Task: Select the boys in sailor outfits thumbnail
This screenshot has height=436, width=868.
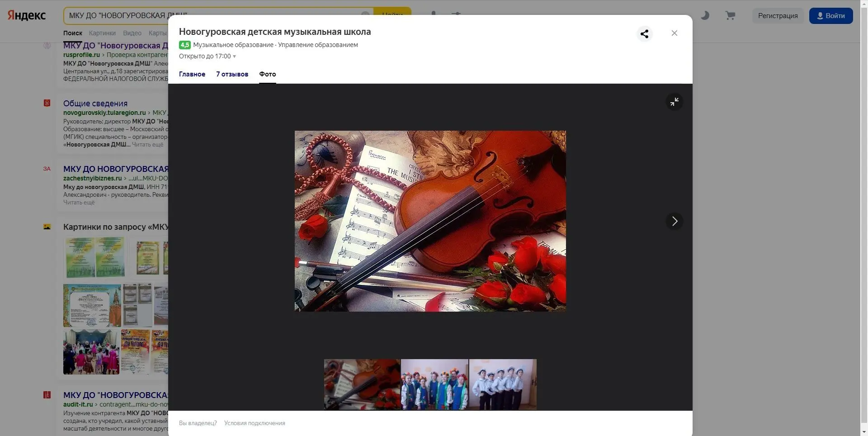Action: tap(503, 384)
